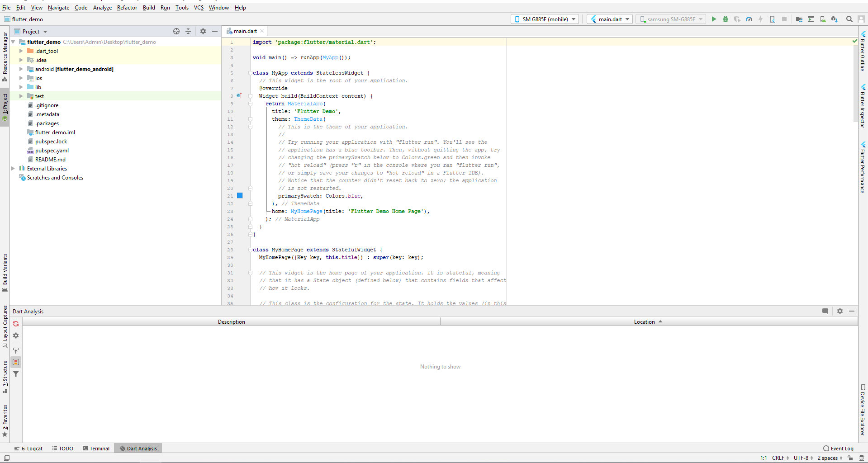868x463 pixels.
Task: Click the Search Everywhere magnifier icon
Action: pos(849,19)
